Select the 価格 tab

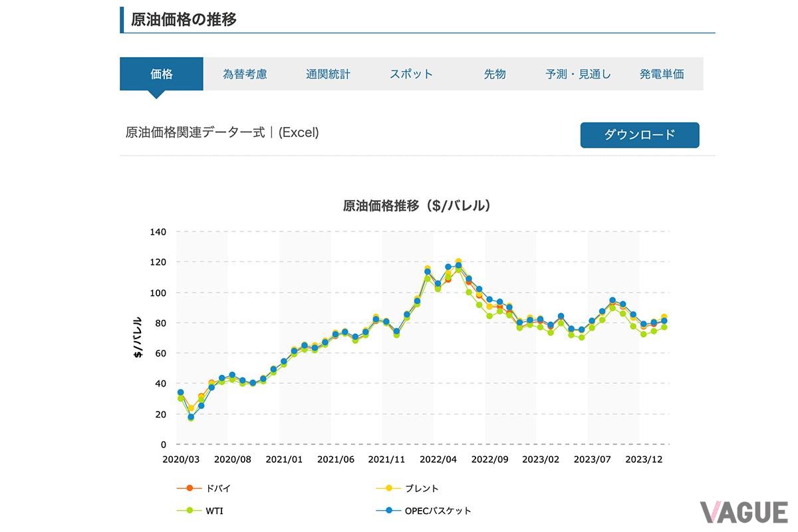(x=161, y=74)
